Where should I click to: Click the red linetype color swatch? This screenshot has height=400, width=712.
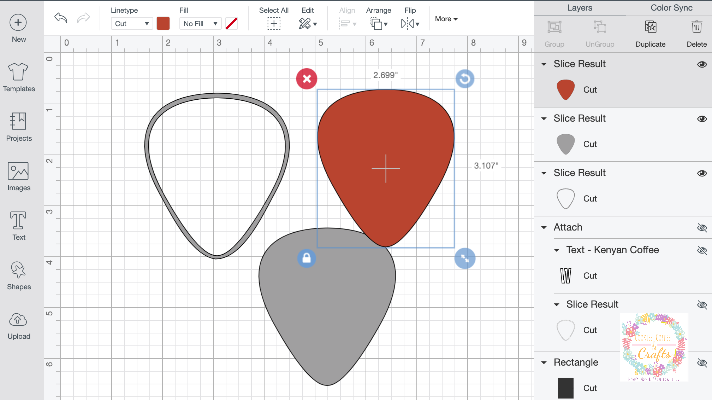click(x=163, y=24)
